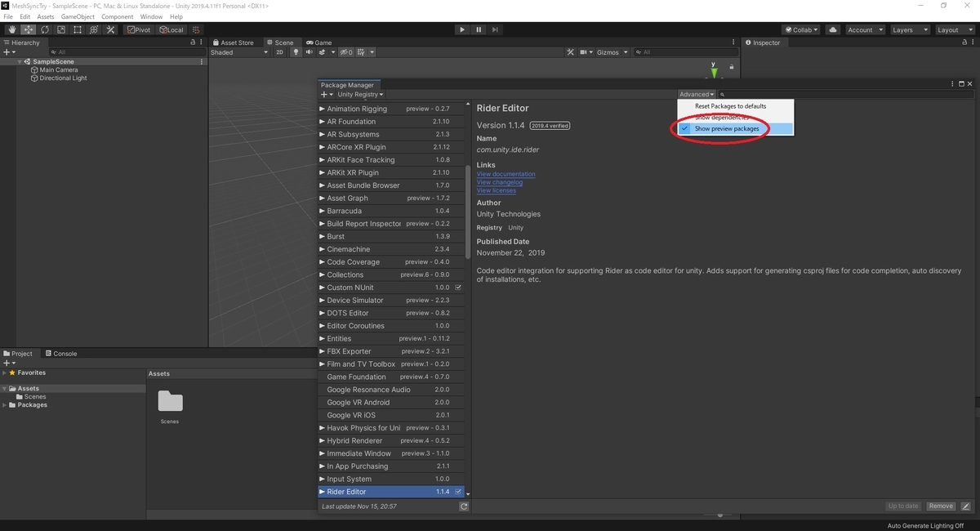
Task: Select the Move tool
Action: click(x=29, y=29)
